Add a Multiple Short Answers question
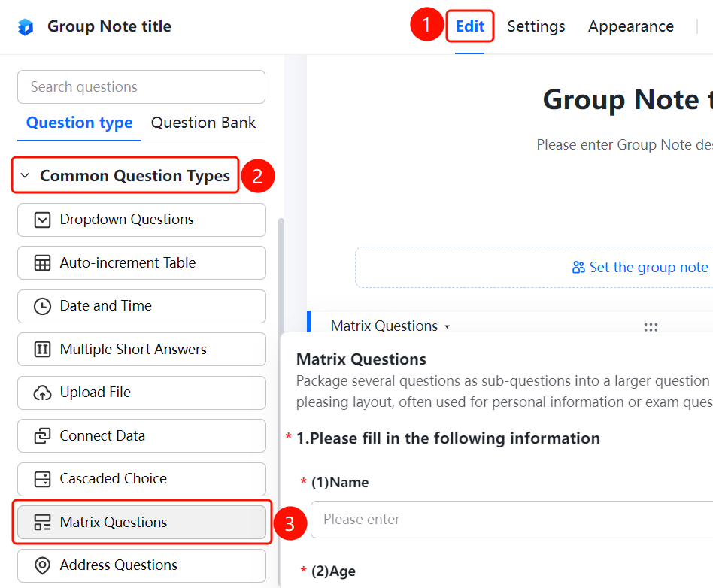 click(x=141, y=349)
